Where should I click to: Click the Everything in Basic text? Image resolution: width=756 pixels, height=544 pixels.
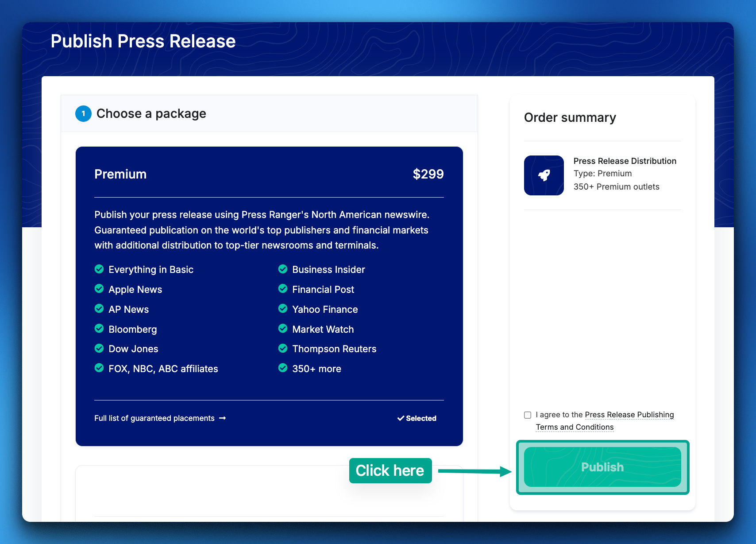coord(151,270)
